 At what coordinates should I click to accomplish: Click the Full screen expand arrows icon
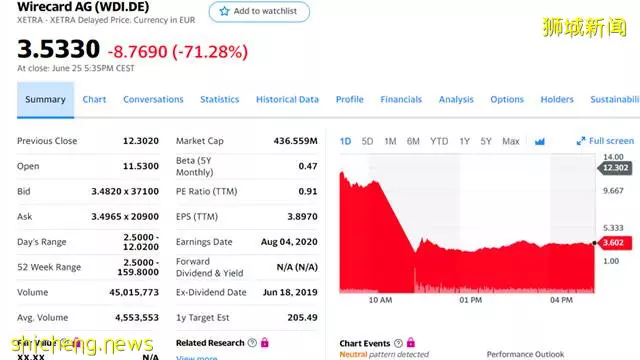tap(581, 141)
